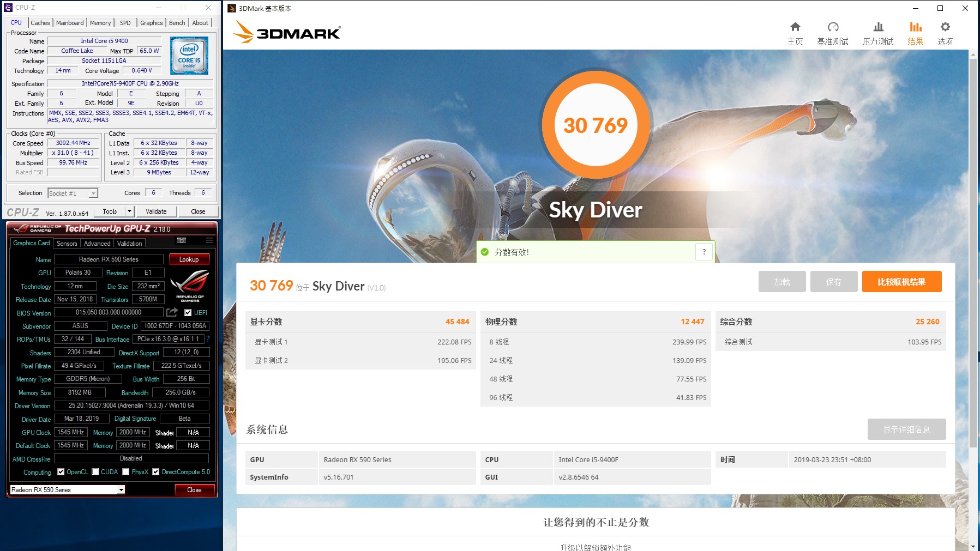Click the Close button in CPU-Z
The width and height of the screenshot is (980, 551).
click(x=198, y=211)
